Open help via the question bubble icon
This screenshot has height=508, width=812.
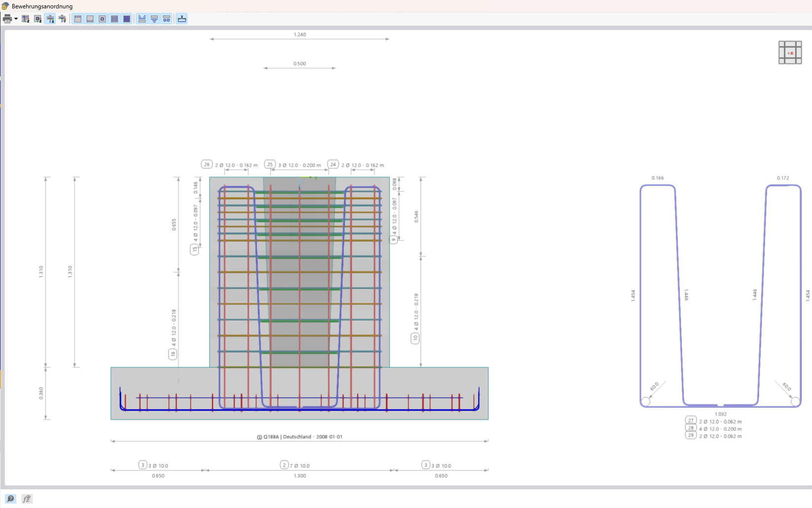click(10, 499)
